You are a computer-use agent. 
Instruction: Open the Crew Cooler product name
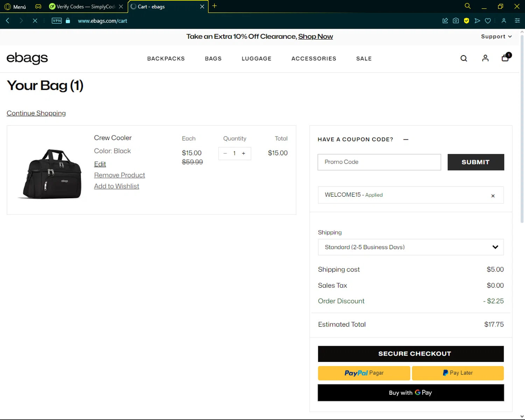click(x=113, y=138)
